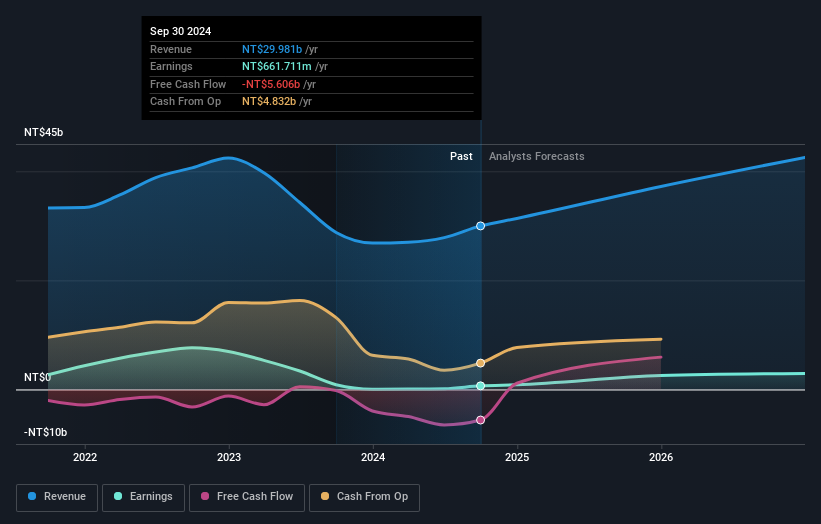Click the Revenue row label in tooltip

(x=171, y=49)
